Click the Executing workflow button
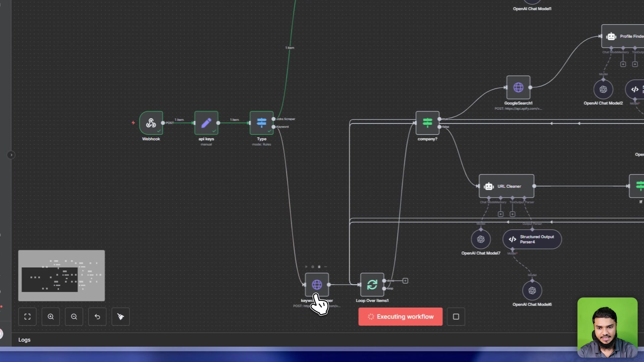 pos(400,317)
